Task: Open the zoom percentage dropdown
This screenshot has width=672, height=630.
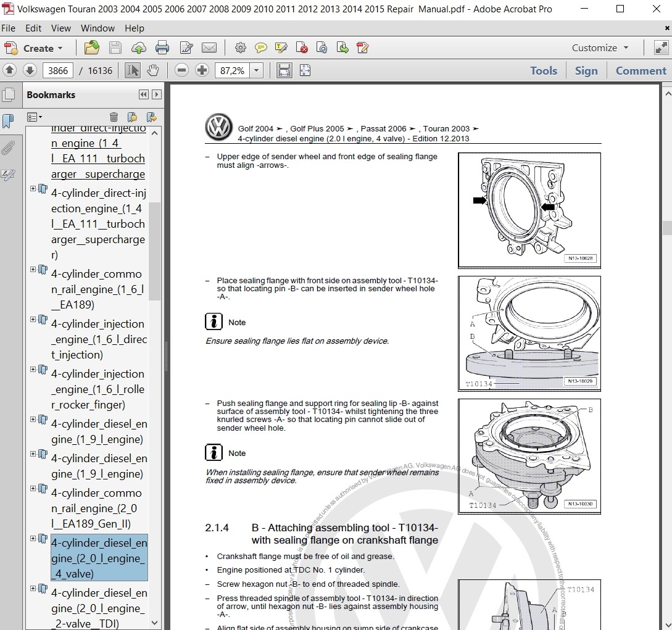Action: 257,70
